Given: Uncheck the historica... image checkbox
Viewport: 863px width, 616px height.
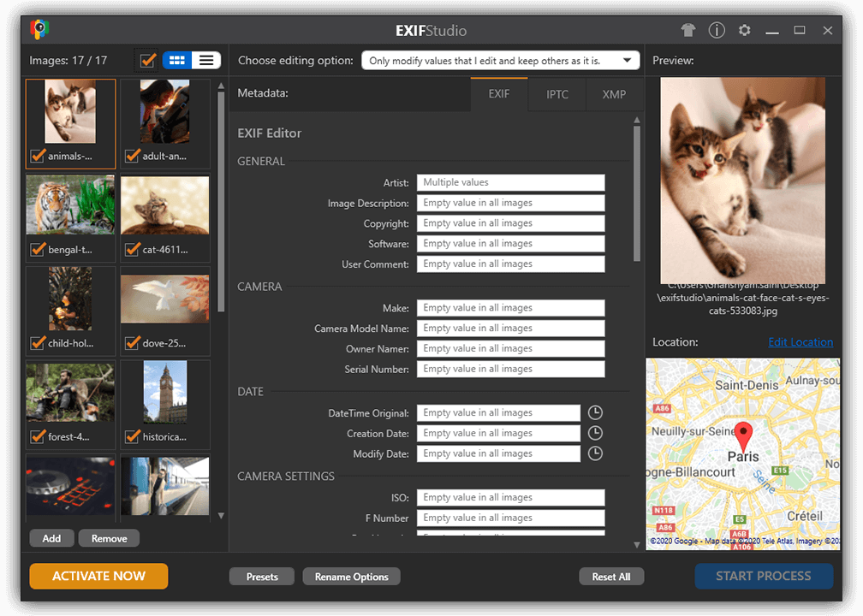Looking at the screenshot, I should pyautogui.click(x=132, y=436).
